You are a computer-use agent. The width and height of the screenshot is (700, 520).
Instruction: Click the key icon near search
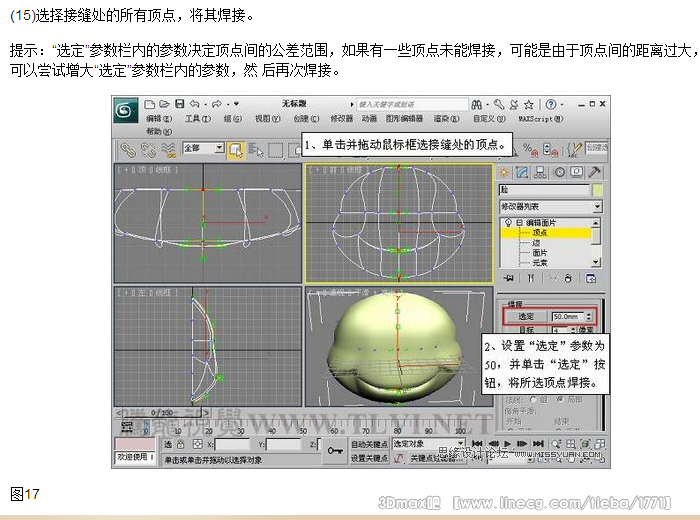499,104
